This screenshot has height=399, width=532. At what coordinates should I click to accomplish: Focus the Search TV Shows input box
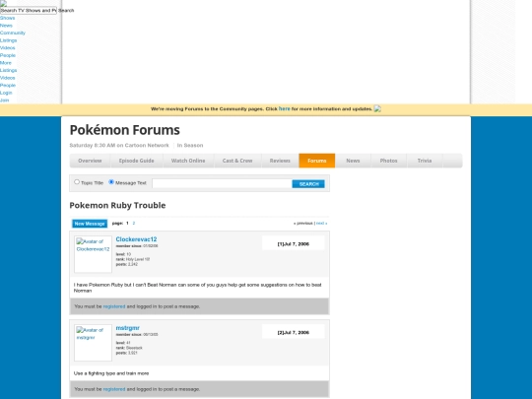pos(29,11)
